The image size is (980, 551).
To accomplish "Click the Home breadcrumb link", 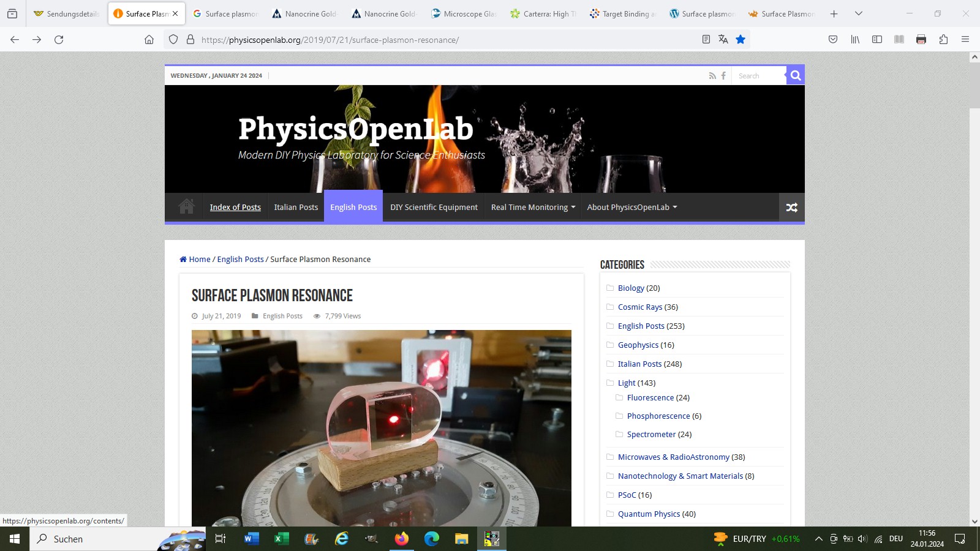I will [195, 259].
